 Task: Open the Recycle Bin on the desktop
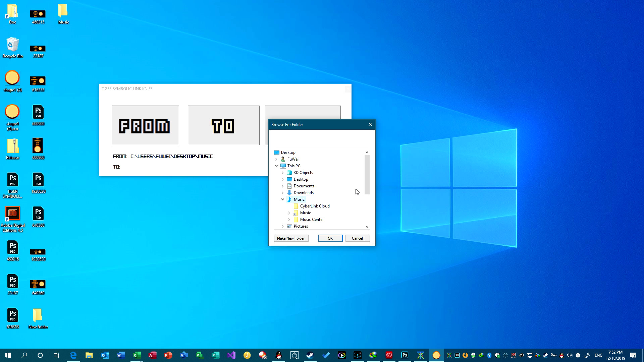point(12,45)
